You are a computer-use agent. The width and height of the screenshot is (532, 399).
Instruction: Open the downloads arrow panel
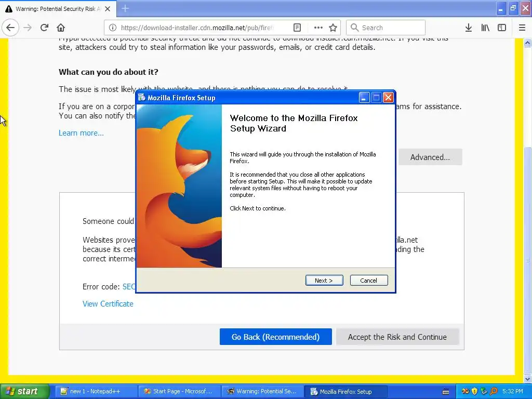(469, 28)
